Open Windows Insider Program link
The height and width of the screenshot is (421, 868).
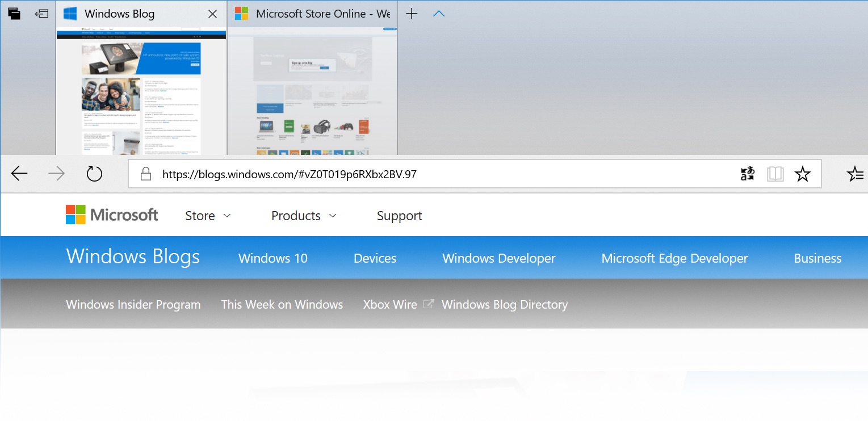point(133,305)
